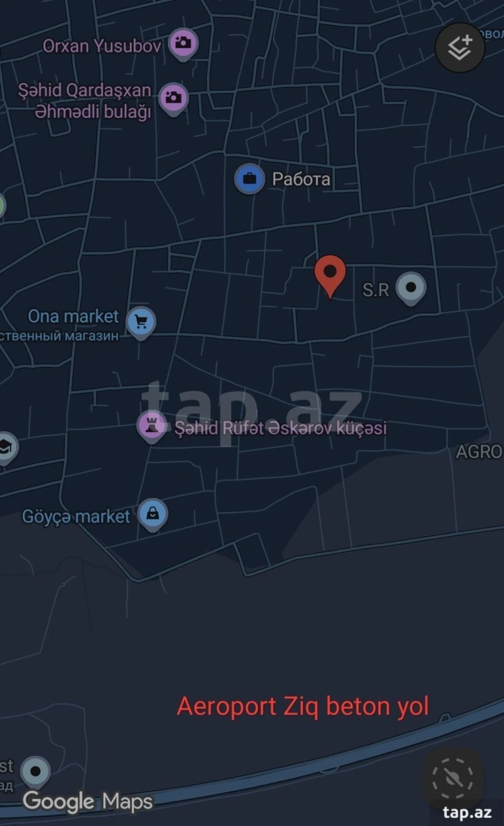The height and width of the screenshot is (826, 504).
Task: Click Şəhid Rüfət Əskərov küçəsi label
Action: [280, 427]
